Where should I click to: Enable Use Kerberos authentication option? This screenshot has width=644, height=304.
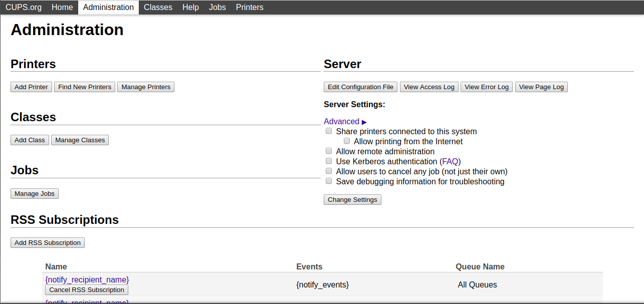click(329, 161)
